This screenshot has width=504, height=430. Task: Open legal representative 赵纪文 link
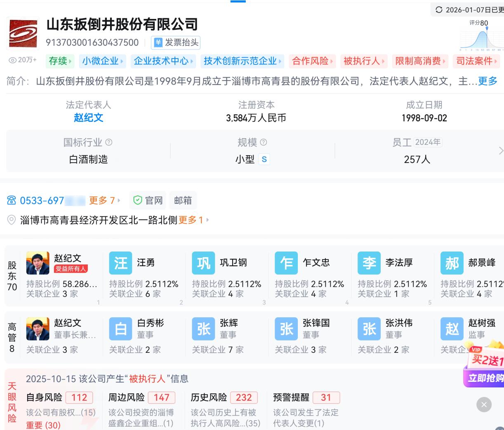88,118
